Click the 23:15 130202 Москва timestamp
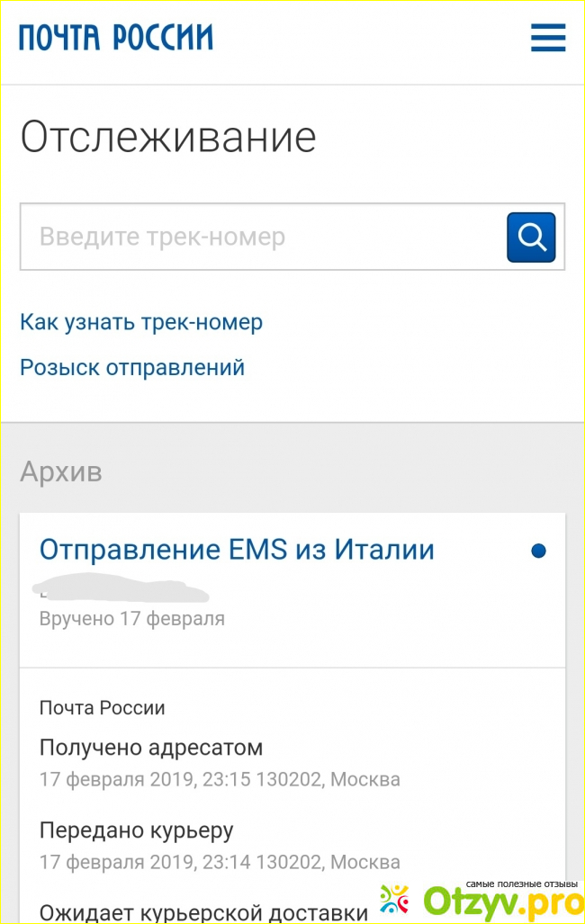This screenshot has width=585, height=924. pyautogui.click(x=220, y=779)
